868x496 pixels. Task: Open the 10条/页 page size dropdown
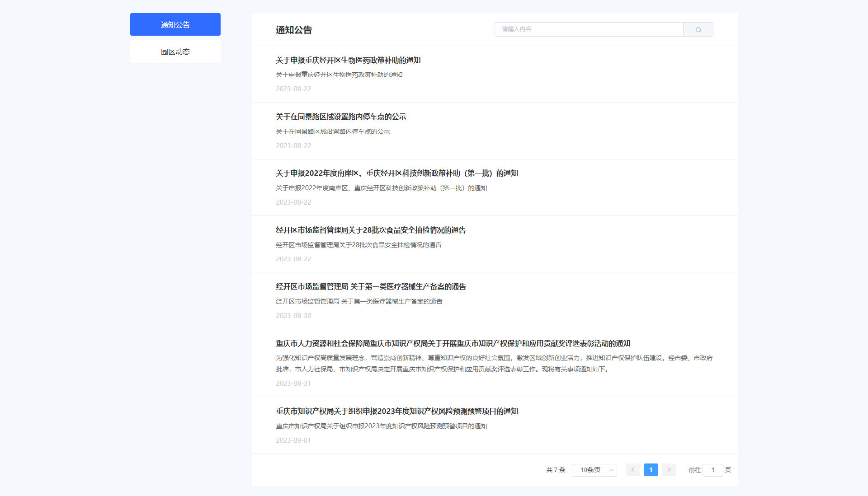594,470
